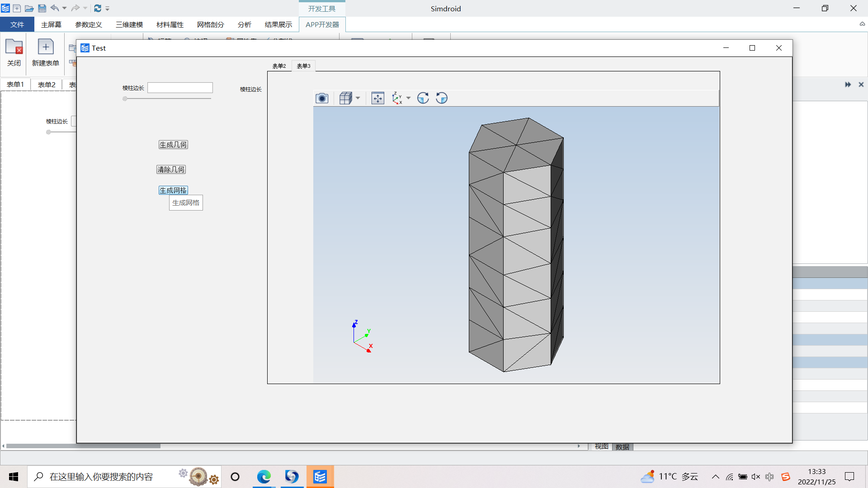Open the Windows Start menu

14,477
